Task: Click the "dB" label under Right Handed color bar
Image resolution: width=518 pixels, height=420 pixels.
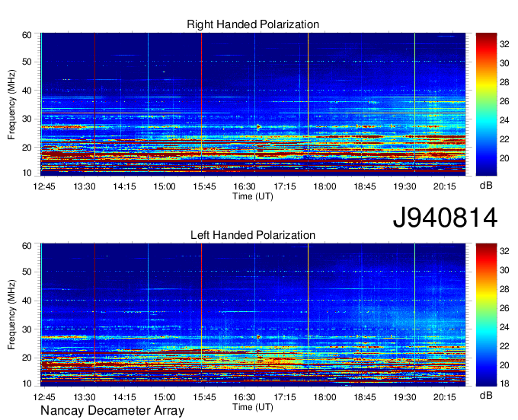Action: tap(486, 186)
